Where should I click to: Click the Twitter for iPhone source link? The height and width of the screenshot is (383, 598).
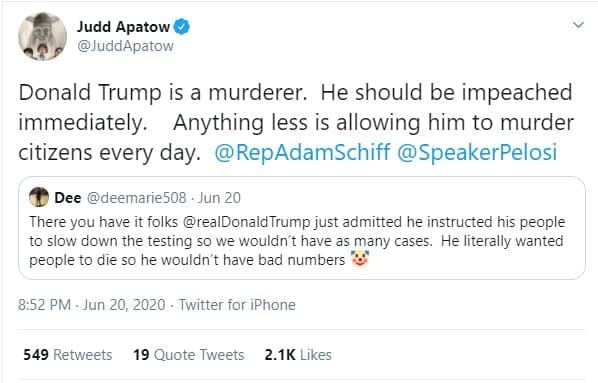point(237,305)
